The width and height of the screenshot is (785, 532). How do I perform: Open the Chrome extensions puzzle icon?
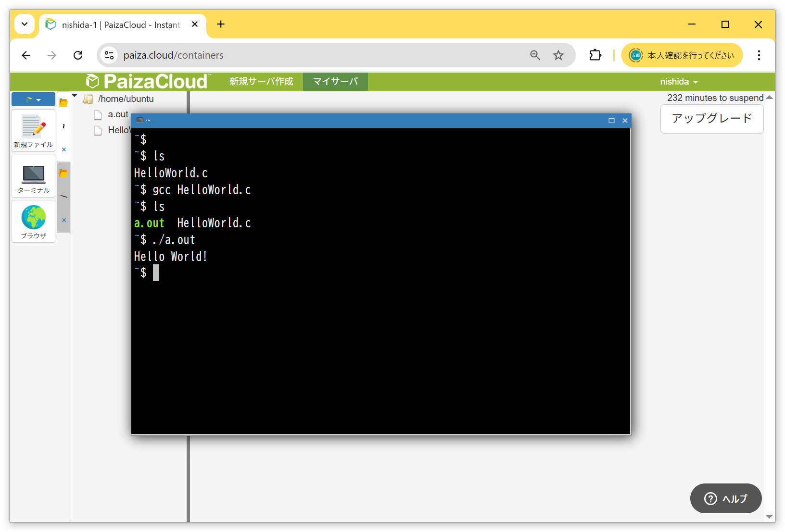click(x=595, y=55)
